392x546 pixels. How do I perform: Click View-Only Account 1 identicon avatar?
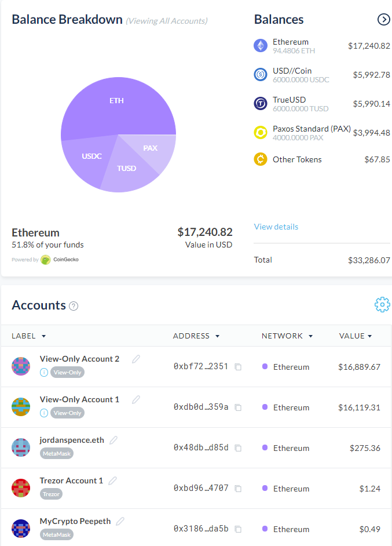pos(21,407)
